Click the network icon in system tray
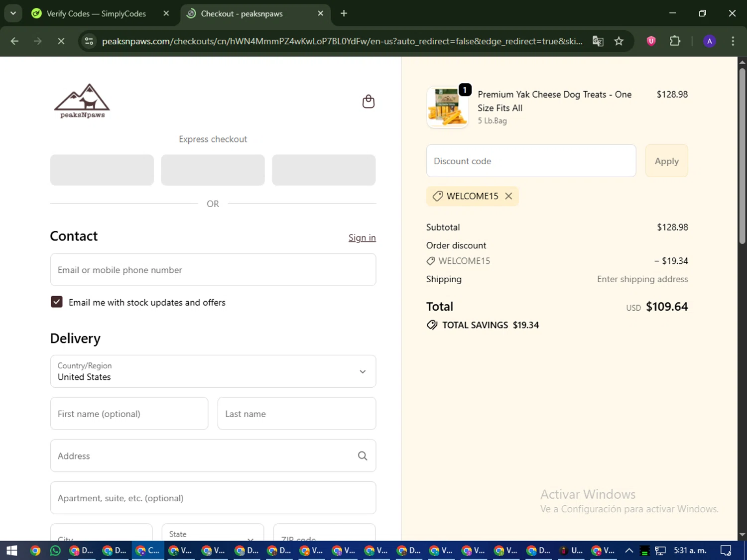 660,551
